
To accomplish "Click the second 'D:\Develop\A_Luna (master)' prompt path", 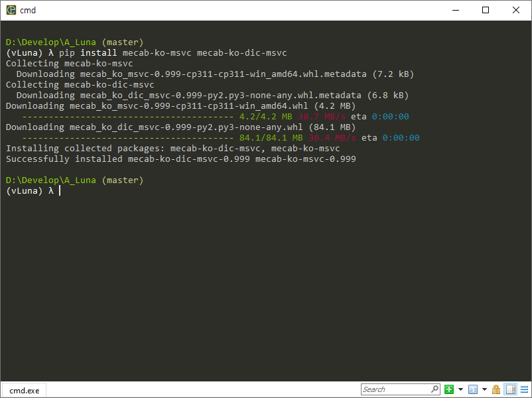I will click(75, 180).
